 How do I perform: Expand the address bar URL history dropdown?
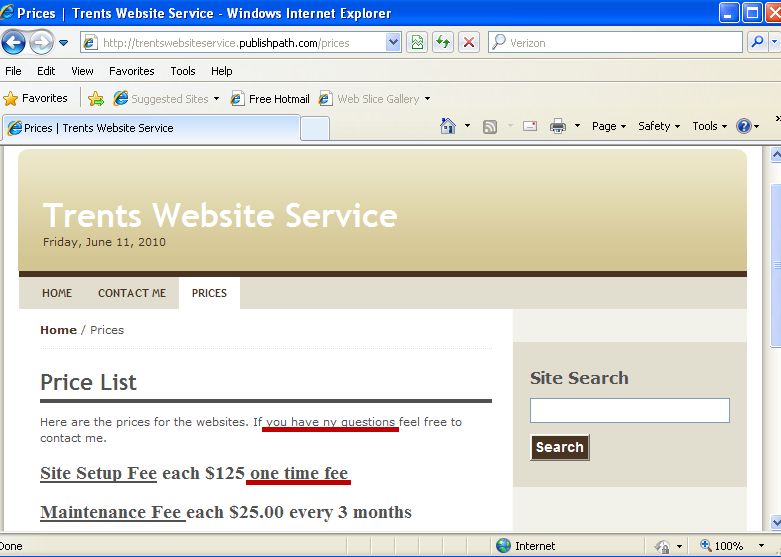click(x=393, y=42)
